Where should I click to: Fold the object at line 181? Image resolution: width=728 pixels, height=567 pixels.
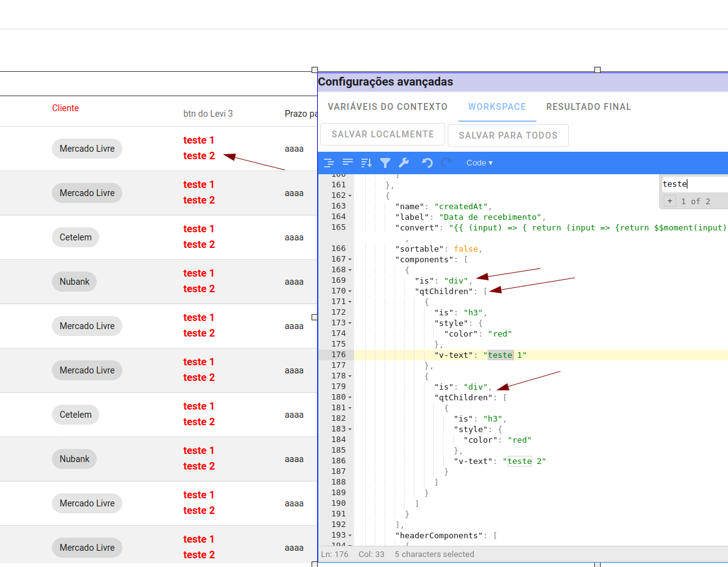[x=350, y=408]
